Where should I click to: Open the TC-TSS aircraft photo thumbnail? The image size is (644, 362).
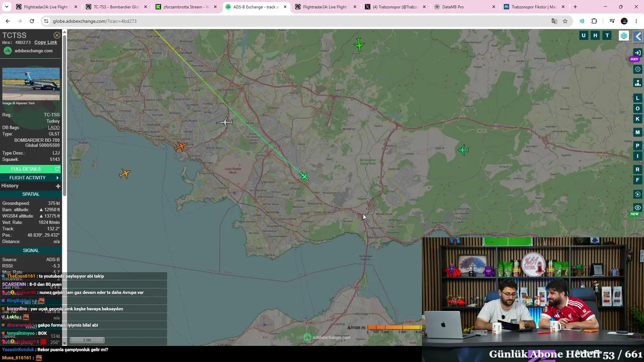tap(31, 84)
